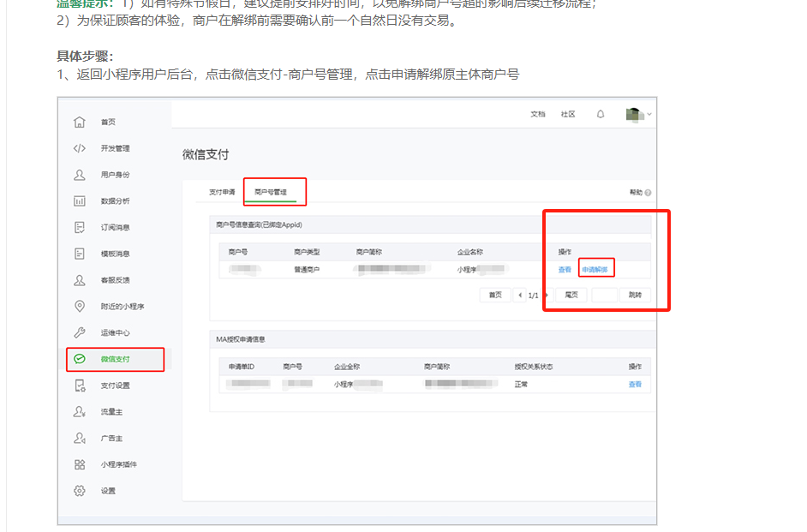Click the 跳转 button

635,295
